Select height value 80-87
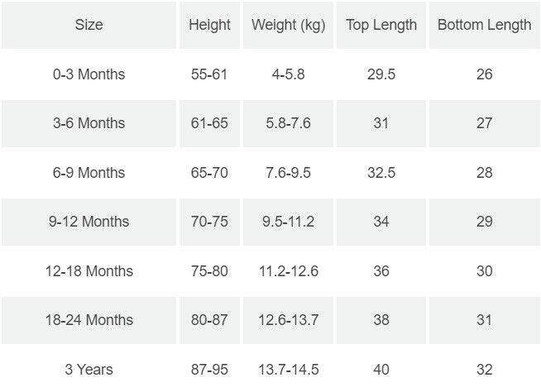 click(209, 320)
